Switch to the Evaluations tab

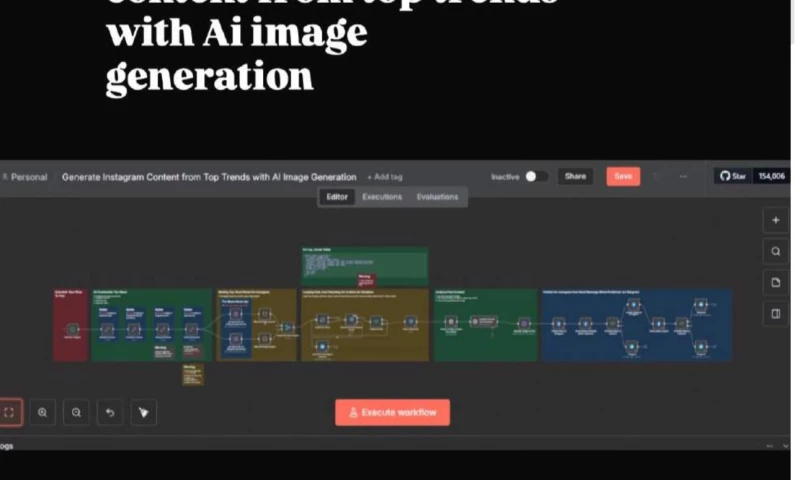(x=437, y=197)
